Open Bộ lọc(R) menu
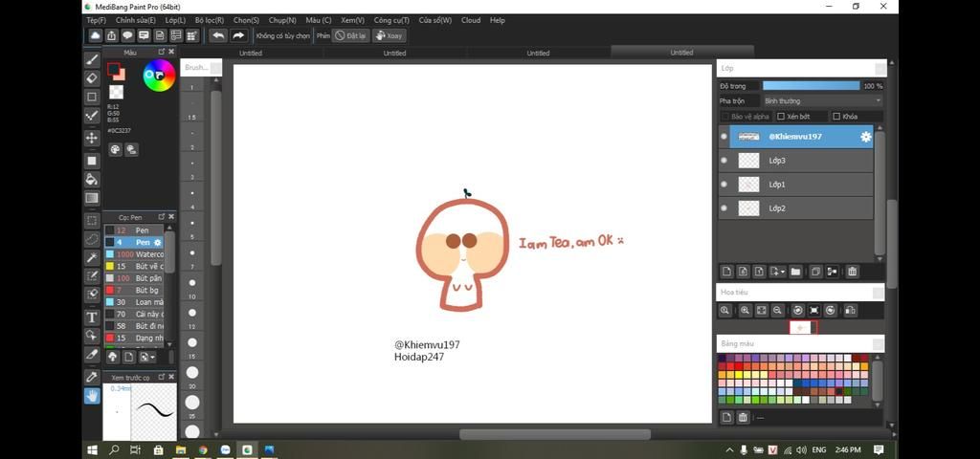 pyautogui.click(x=210, y=21)
